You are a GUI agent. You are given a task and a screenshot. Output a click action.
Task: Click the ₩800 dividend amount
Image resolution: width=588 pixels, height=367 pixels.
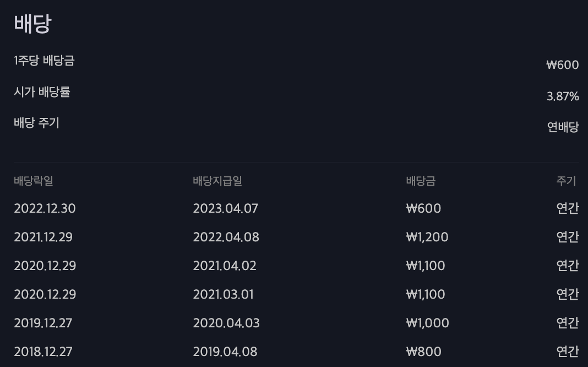pyautogui.click(x=423, y=352)
